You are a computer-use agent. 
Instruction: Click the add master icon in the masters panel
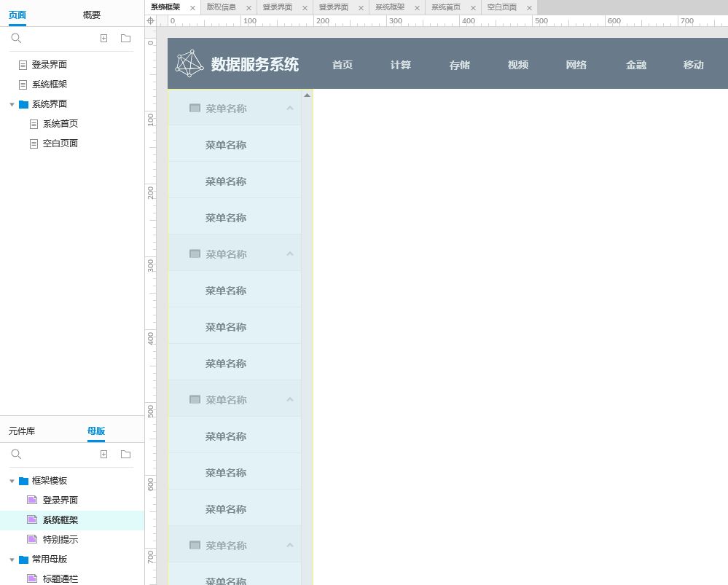[x=103, y=454]
